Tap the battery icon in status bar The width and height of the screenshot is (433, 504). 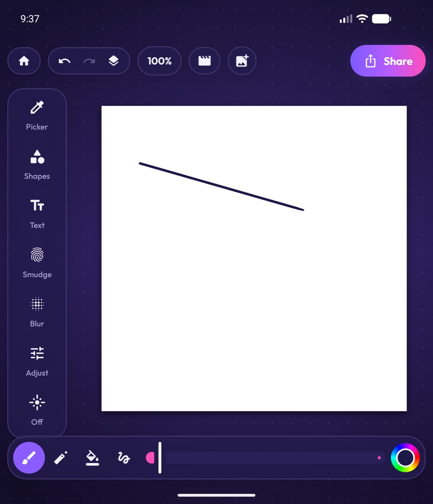(x=382, y=19)
